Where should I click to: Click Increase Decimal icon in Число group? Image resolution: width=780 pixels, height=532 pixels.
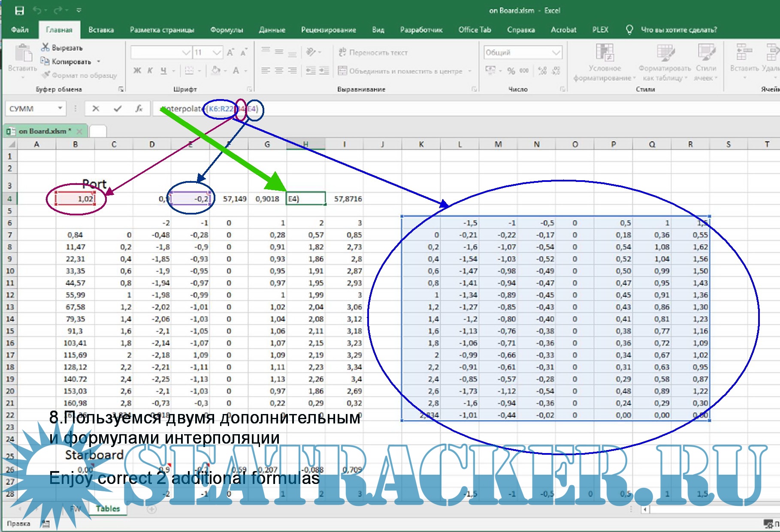[542, 71]
